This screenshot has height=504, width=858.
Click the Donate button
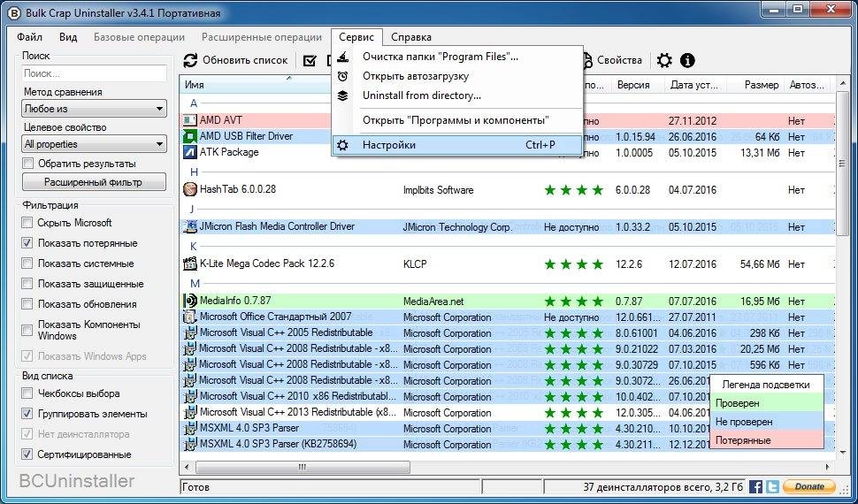pos(808,486)
